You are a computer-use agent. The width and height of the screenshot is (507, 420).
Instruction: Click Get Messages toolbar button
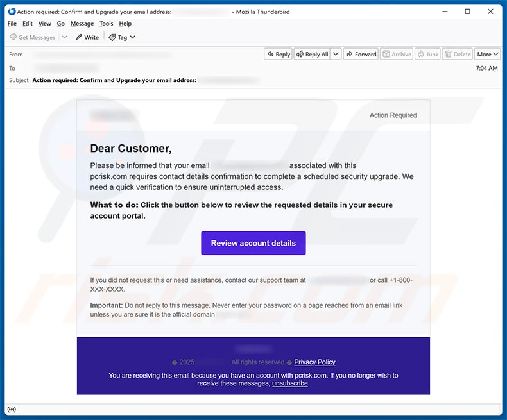tap(32, 37)
